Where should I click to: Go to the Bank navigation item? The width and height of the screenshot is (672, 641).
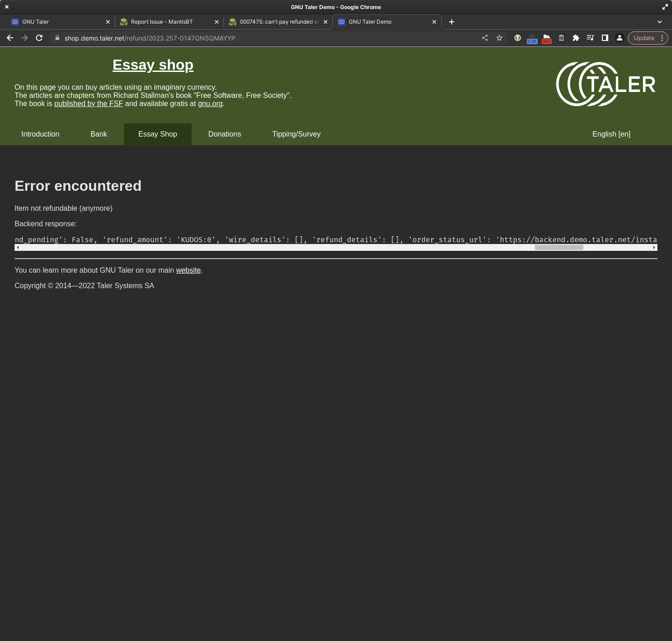[x=99, y=134]
